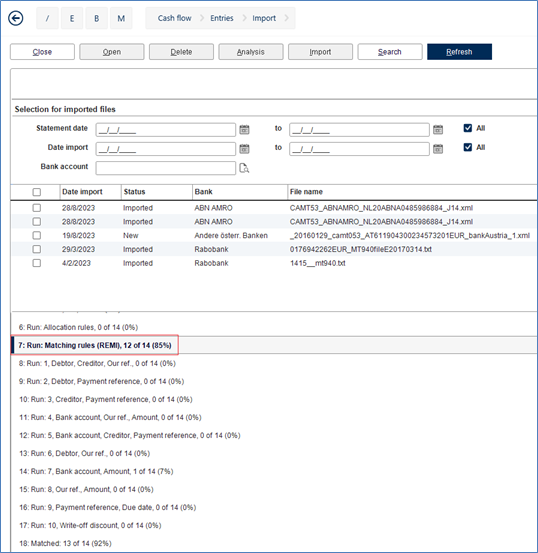Click the Search button
538x553 pixels.
click(390, 52)
